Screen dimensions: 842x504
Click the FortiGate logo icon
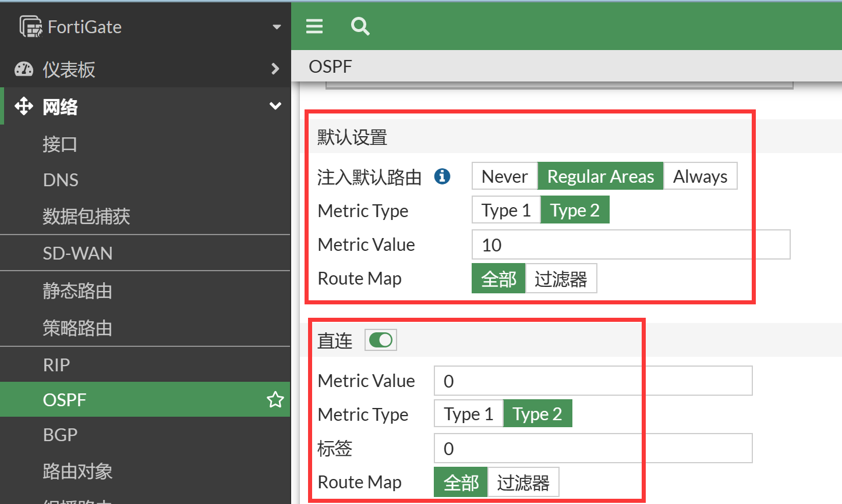[30, 27]
